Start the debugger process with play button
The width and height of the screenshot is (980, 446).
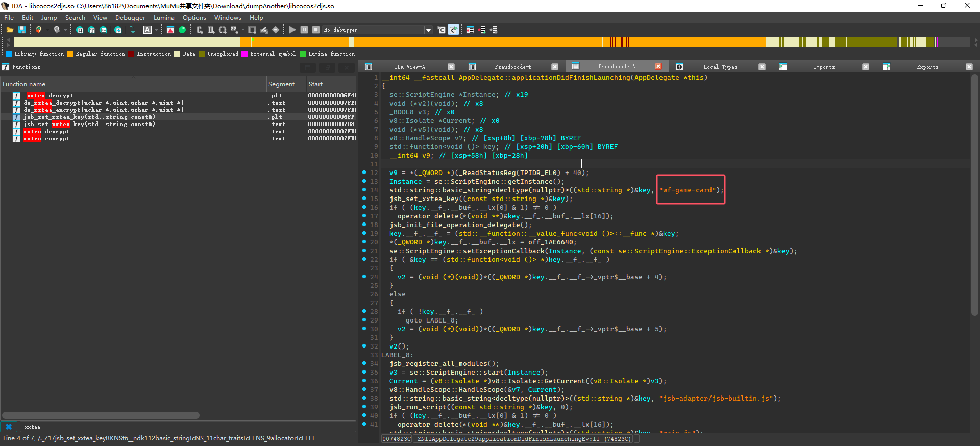(292, 30)
